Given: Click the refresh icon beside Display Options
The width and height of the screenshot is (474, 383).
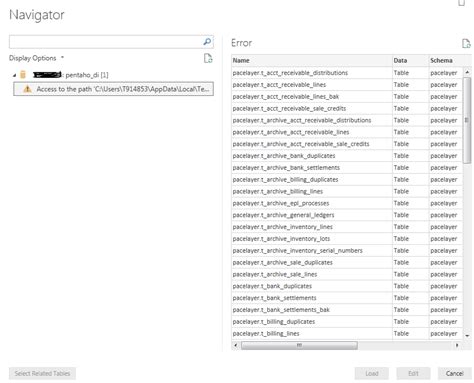Looking at the screenshot, I should (208, 58).
